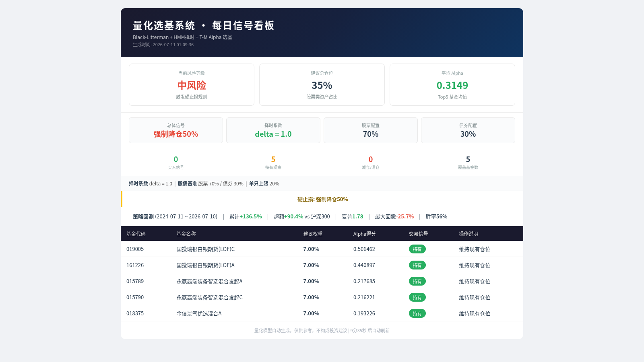
Task: Click the 持有 badge for fund 161226
Action: (x=417, y=265)
